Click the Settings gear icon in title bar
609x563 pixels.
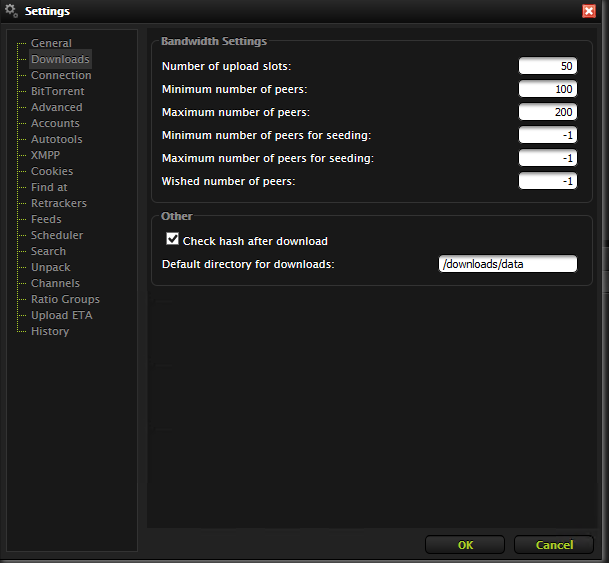(x=11, y=10)
